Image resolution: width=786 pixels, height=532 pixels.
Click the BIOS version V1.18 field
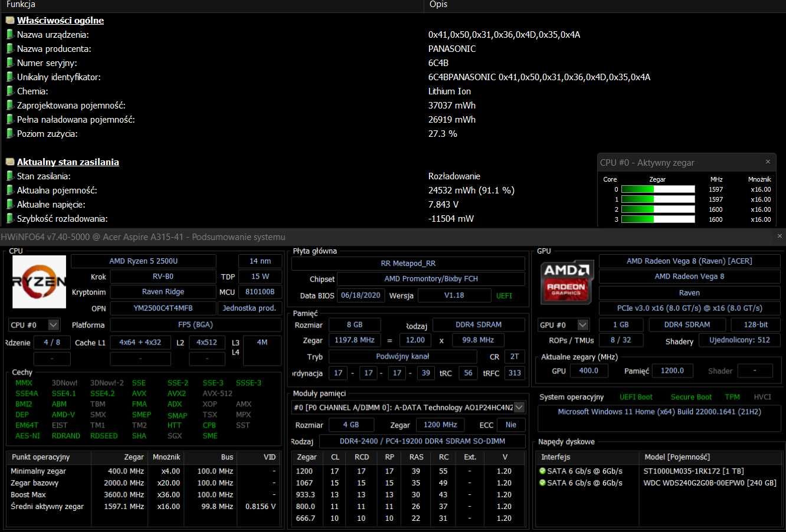coord(454,295)
